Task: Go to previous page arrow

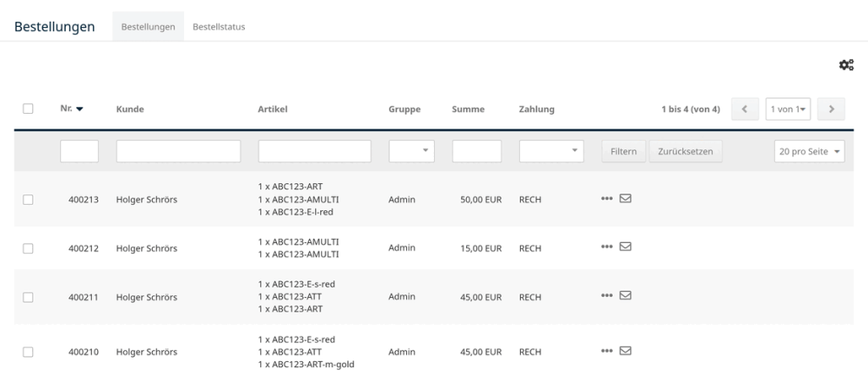Action: tap(745, 109)
